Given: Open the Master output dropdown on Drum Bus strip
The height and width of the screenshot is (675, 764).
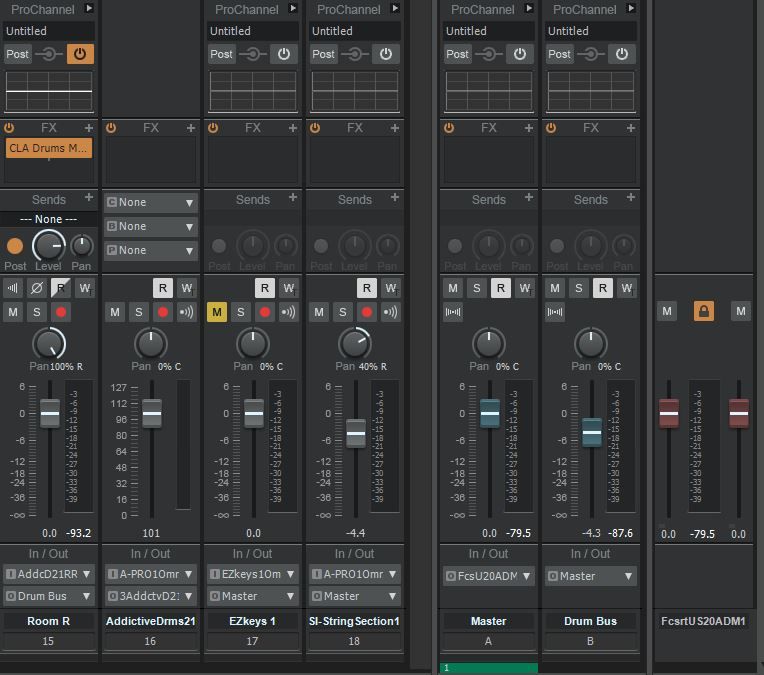Looking at the screenshot, I should [590, 576].
